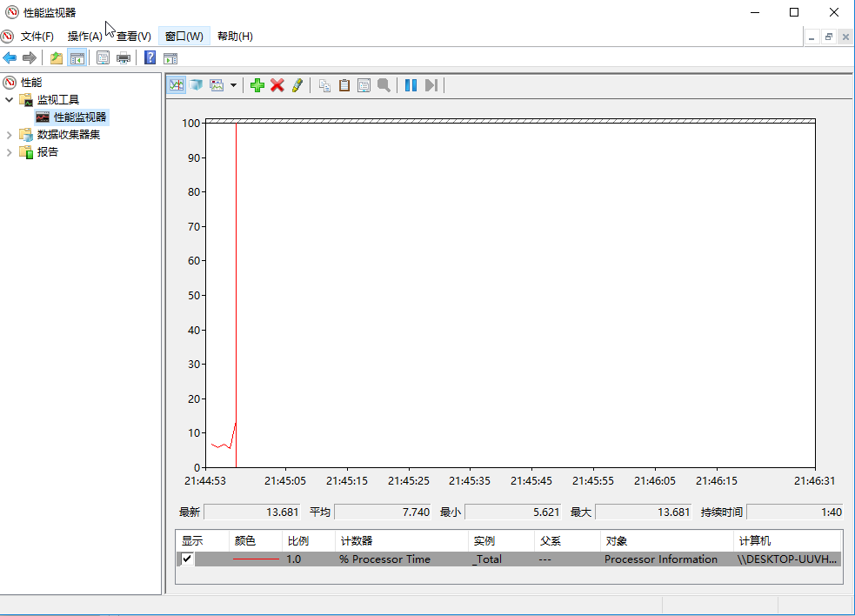Click the red line color swatch in counter row
The image size is (855, 616).
click(x=256, y=559)
